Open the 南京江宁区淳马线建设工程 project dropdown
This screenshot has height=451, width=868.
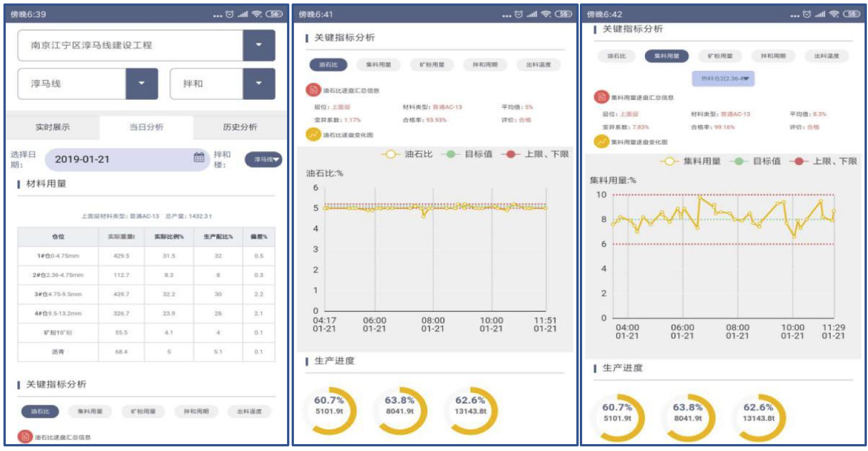click(x=258, y=45)
